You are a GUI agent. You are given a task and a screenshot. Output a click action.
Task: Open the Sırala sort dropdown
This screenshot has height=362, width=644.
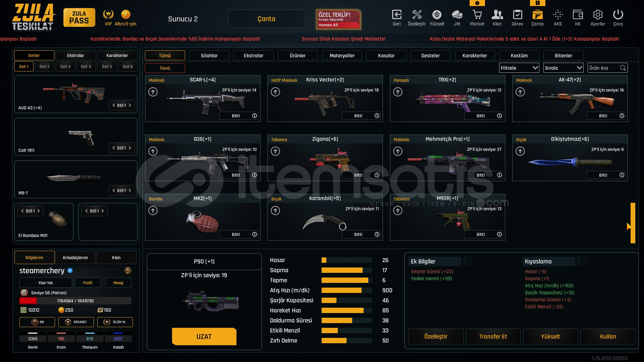click(563, 68)
